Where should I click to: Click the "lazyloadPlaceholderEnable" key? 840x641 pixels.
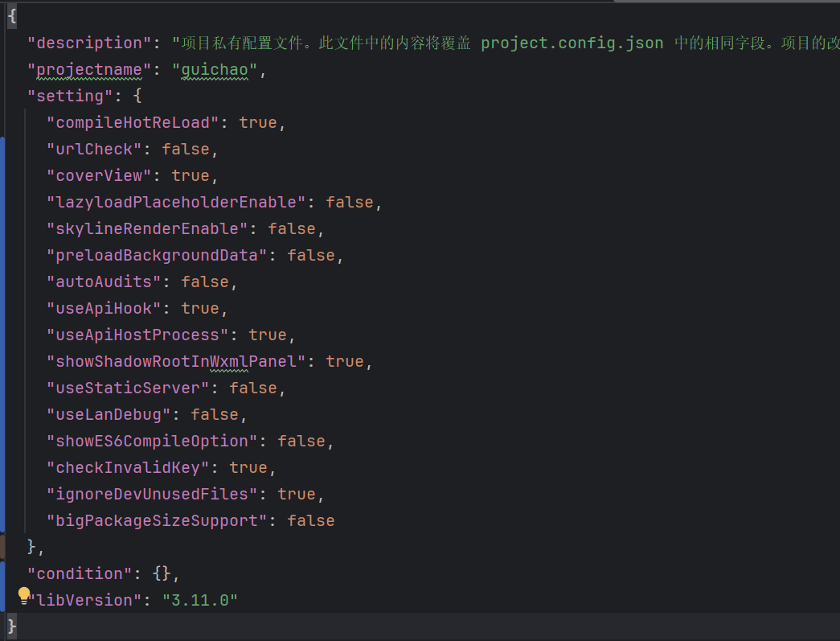(176, 202)
